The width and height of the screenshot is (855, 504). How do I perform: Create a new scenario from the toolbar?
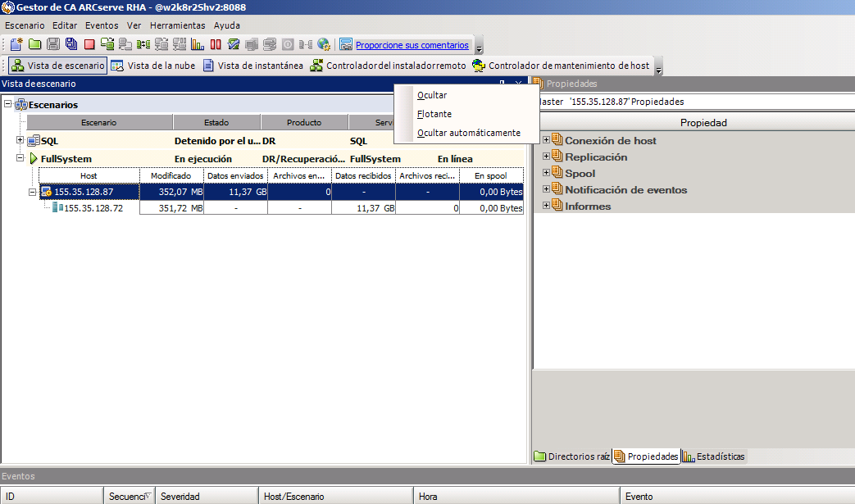(x=15, y=44)
